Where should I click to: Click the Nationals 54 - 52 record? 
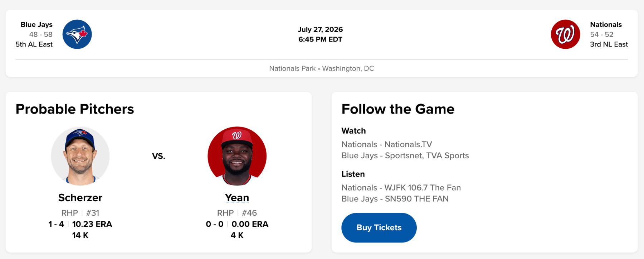click(x=602, y=34)
